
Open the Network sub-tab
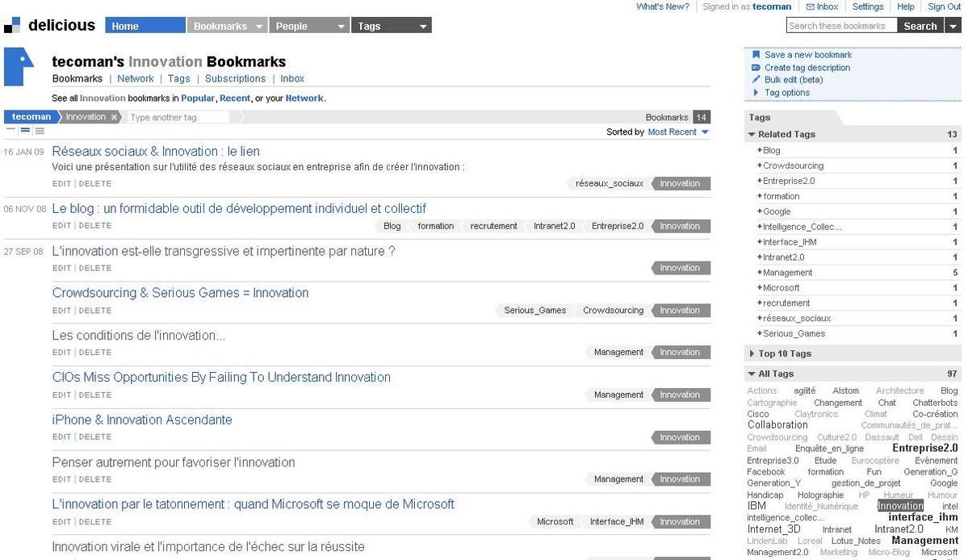point(135,78)
